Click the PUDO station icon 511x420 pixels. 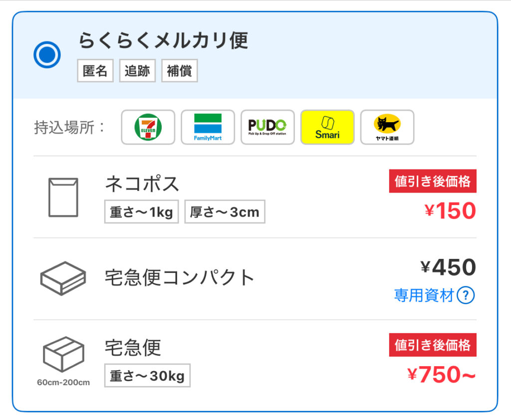click(267, 127)
